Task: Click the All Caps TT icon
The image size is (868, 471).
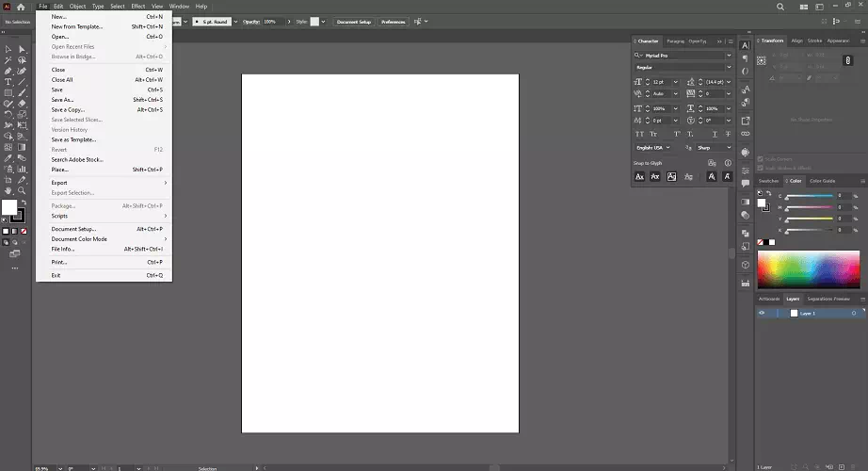Action: 639,134
